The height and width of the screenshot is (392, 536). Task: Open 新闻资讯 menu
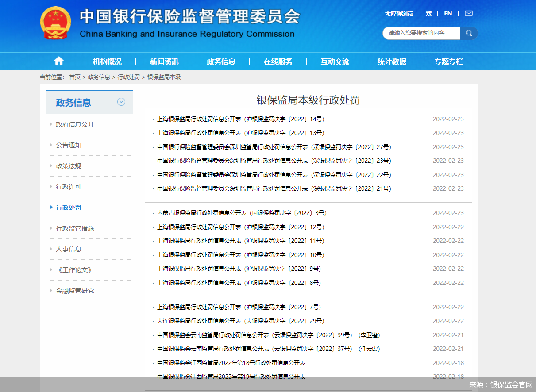click(164, 61)
